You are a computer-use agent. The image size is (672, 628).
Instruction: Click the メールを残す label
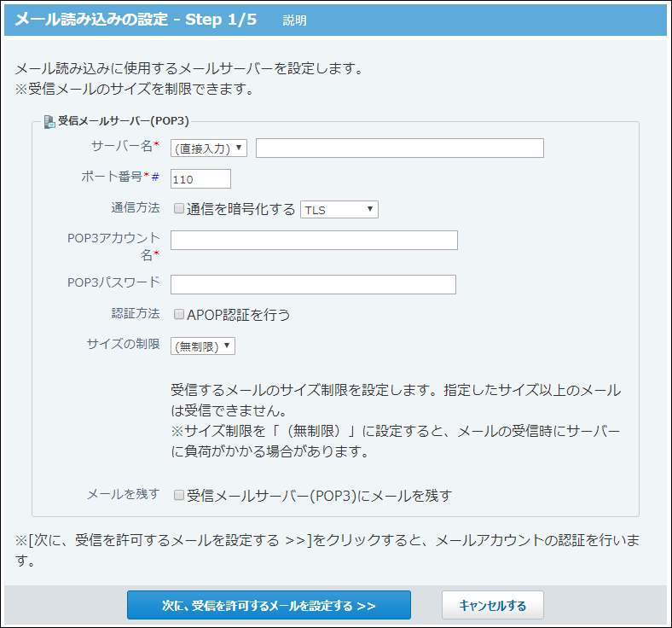pos(124,494)
